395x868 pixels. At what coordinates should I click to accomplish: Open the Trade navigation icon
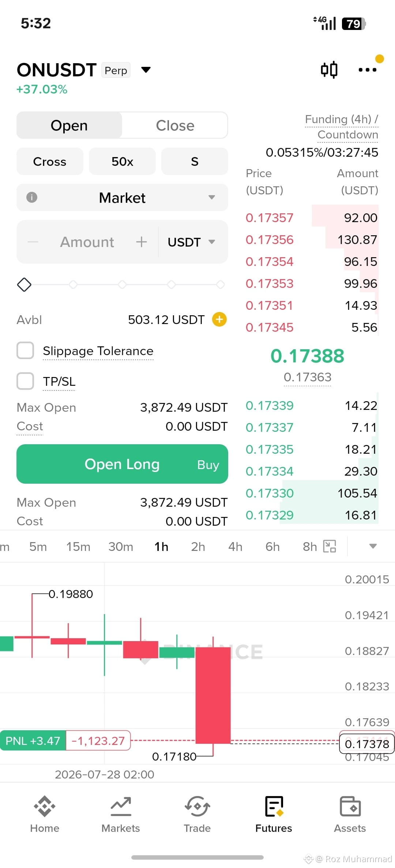click(x=197, y=806)
